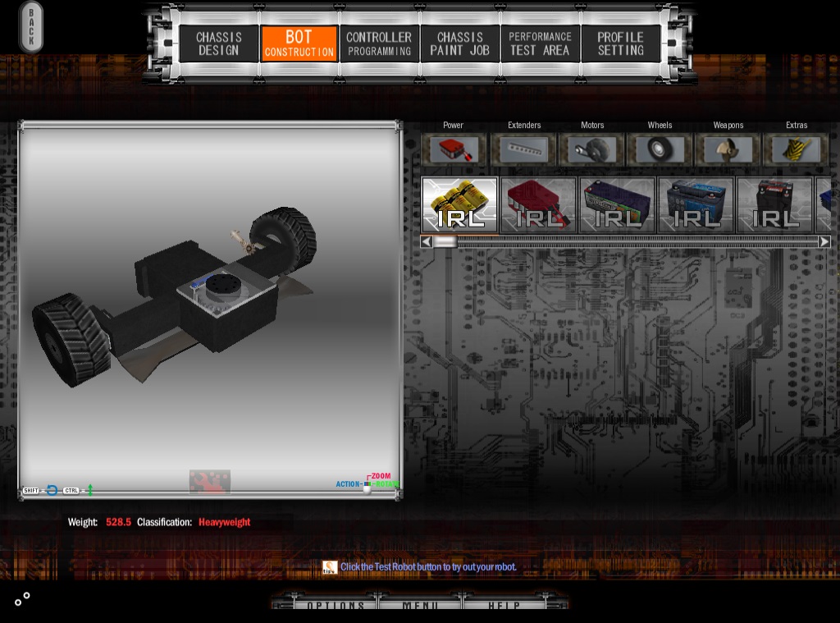Click the ACTION mouse control label
Image resolution: width=840 pixels, height=623 pixels.
pos(348,484)
